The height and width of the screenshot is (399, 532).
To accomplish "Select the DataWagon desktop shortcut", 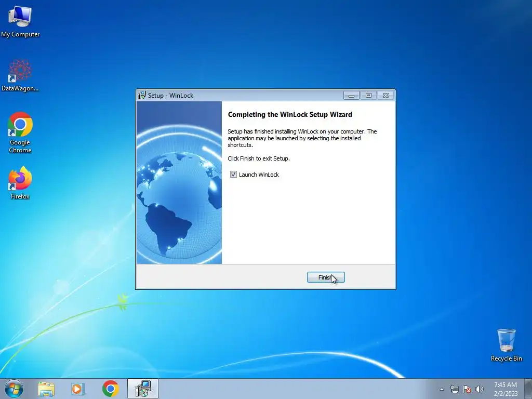I will click(x=20, y=76).
